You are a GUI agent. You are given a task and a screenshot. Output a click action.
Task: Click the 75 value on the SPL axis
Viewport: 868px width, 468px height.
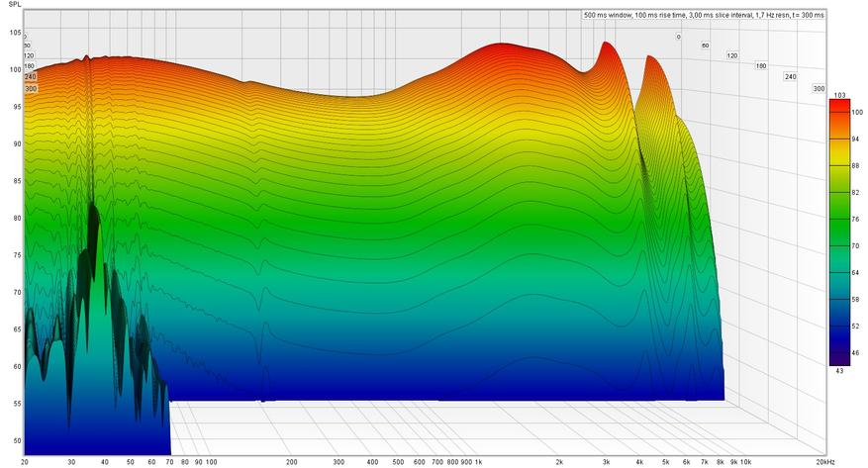(x=17, y=255)
